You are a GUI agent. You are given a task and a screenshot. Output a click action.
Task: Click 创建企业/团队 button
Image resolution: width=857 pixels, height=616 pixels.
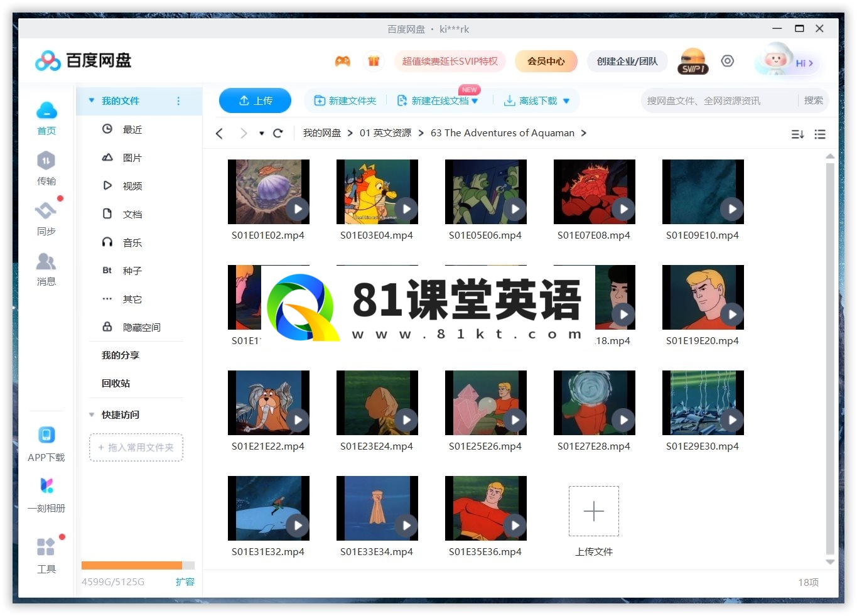coord(627,61)
